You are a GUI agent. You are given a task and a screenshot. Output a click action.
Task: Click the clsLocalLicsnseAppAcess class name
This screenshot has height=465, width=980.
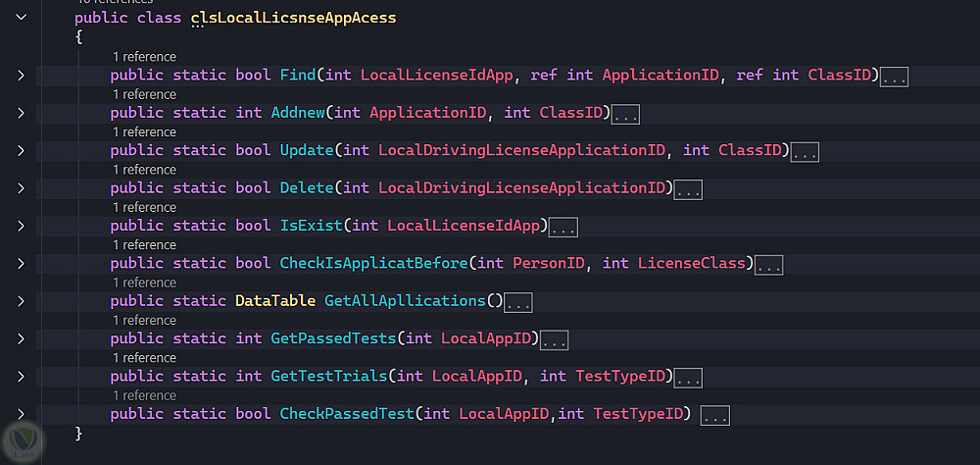[294, 19]
